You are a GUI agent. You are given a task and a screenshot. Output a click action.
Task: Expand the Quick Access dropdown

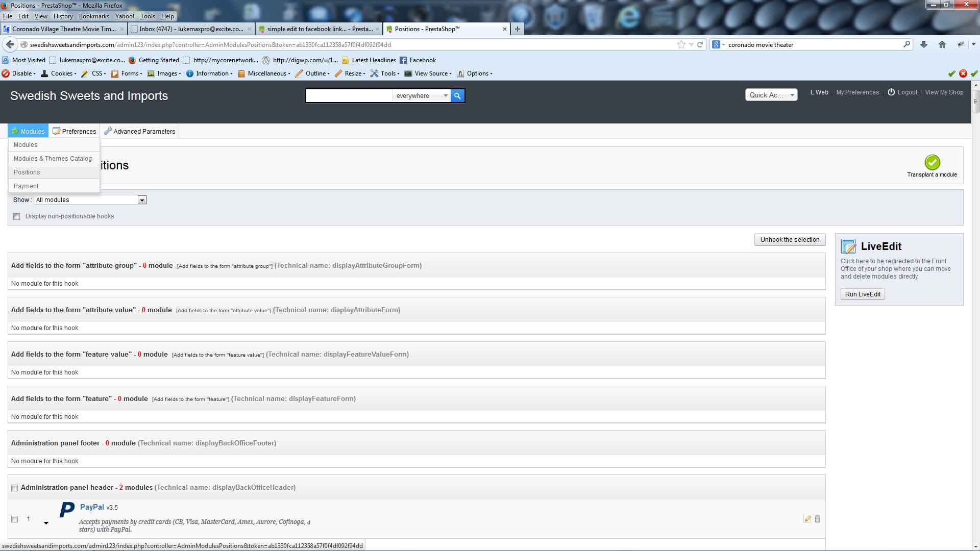click(x=771, y=95)
